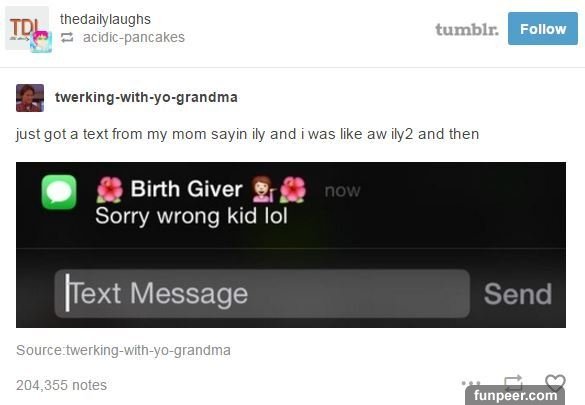Open thedailylaughs blog name
The height and width of the screenshot is (405, 585).
105,19
